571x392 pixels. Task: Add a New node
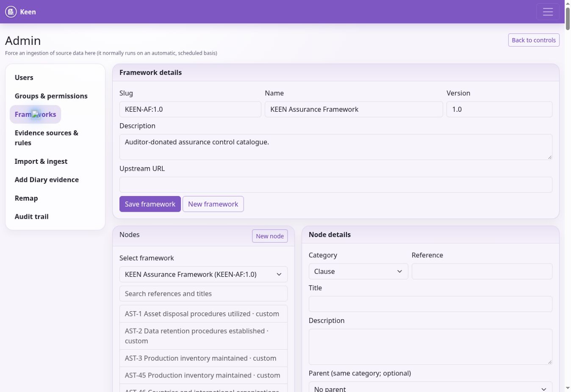(270, 236)
